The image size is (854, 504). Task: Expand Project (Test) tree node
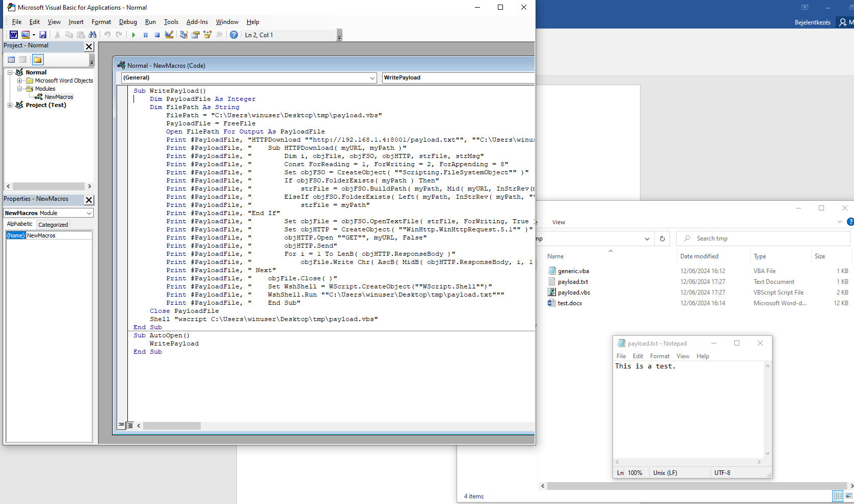(10, 105)
